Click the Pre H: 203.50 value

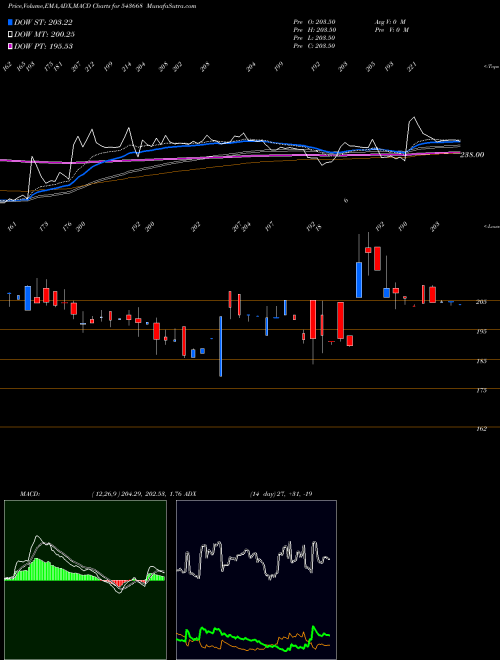click(x=314, y=30)
